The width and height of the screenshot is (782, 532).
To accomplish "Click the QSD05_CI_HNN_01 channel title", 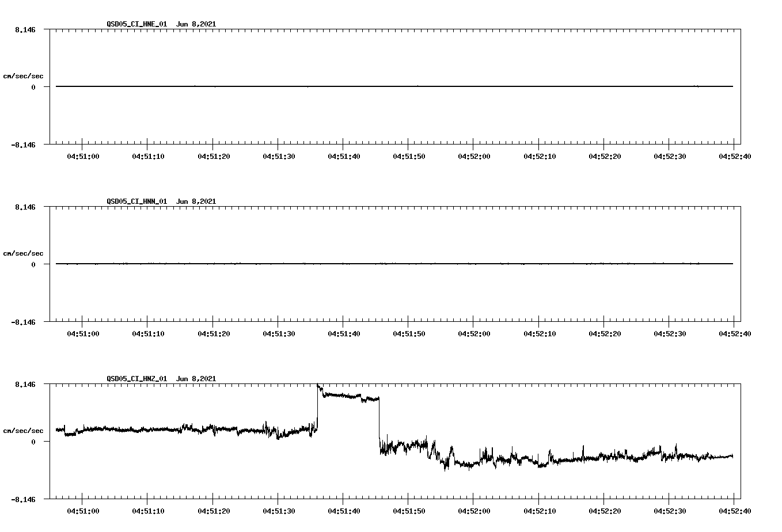I will point(137,202).
